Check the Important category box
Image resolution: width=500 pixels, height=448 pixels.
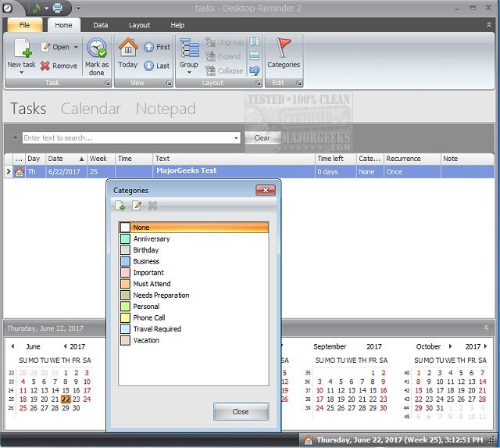click(x=124, y=273)
